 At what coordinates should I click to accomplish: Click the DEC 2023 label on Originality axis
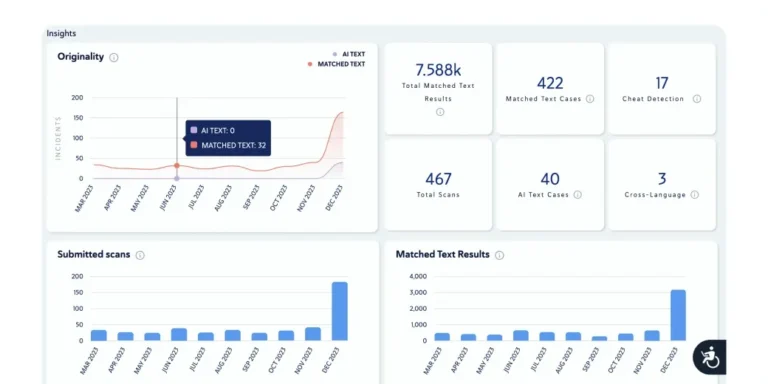pos(334,198)
